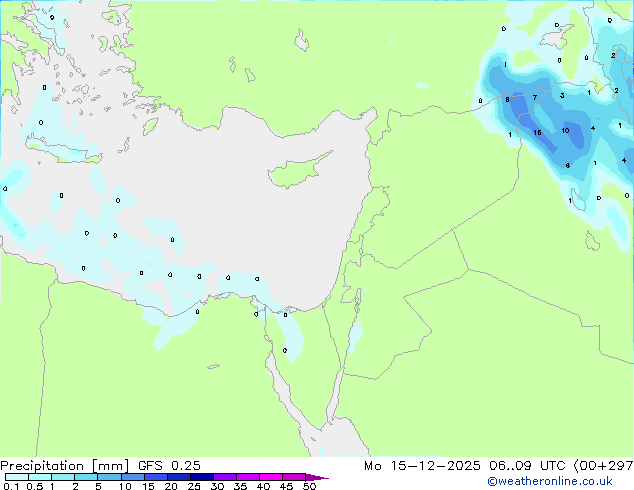
Task: Select the 'Mo 15-12-2025' forecast date text
Action: 422,466
